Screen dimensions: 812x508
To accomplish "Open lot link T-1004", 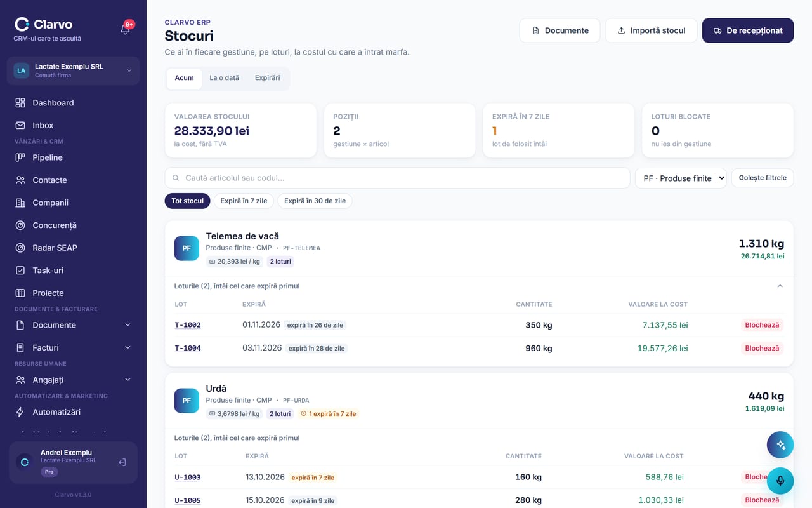I will [188, 348].
